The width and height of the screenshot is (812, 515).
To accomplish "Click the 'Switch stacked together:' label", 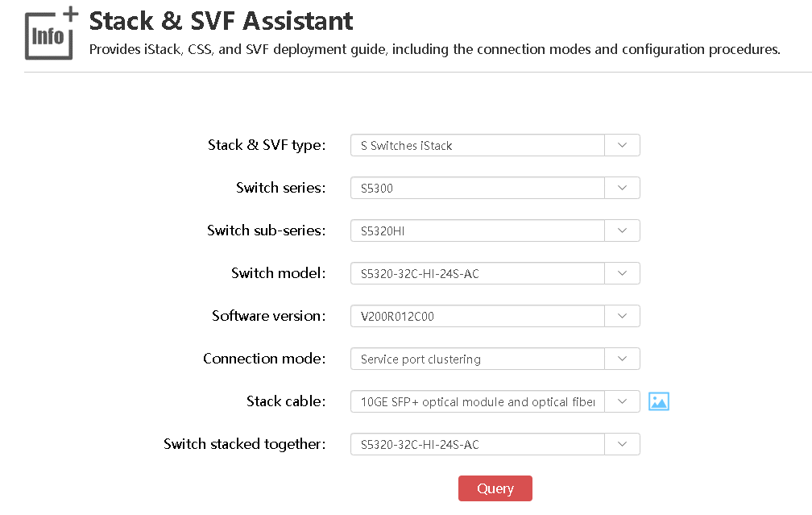I will pyautogui.click(x=244, y=444).
